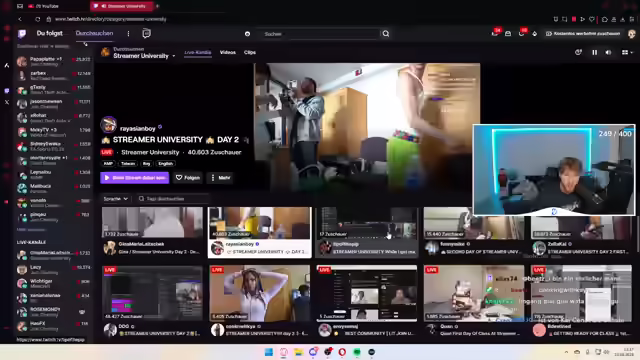
Task: Open the Quen stream thumbnail
Action: click(x=474, y=293)
